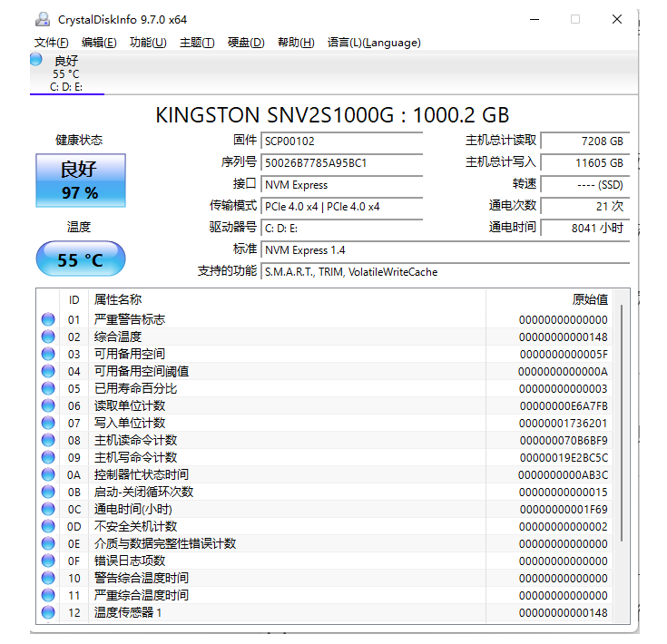Click the standard field NVM Express 1.4
The width and height of the screenshot is (667, 644).
click(x=445, y=250)
